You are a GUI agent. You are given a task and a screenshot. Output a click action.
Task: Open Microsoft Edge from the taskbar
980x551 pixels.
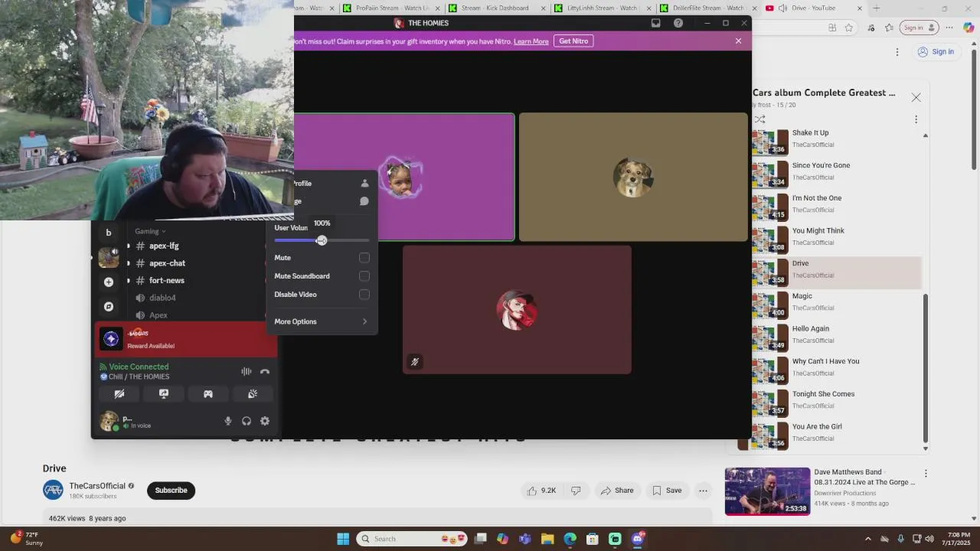coord(570,539)
